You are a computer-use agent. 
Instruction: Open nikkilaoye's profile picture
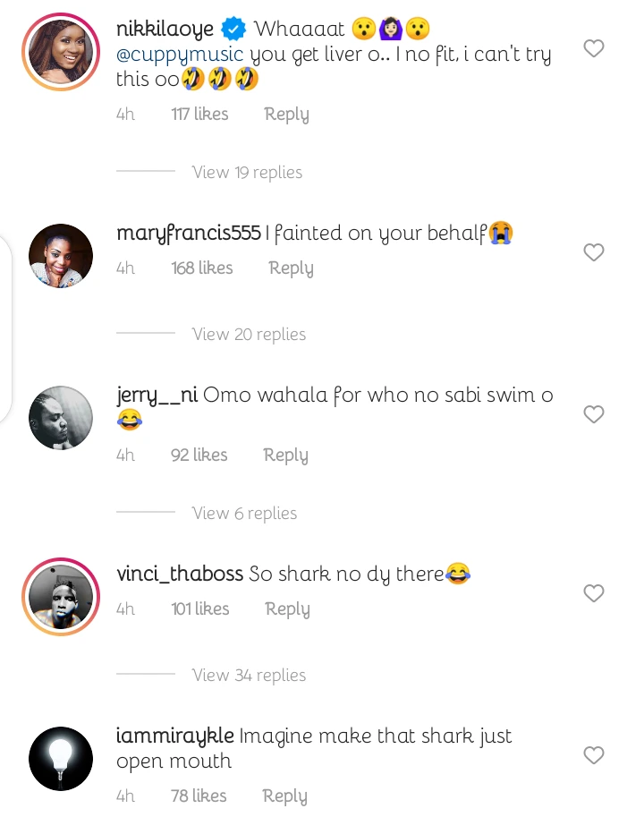coord(61,52)
